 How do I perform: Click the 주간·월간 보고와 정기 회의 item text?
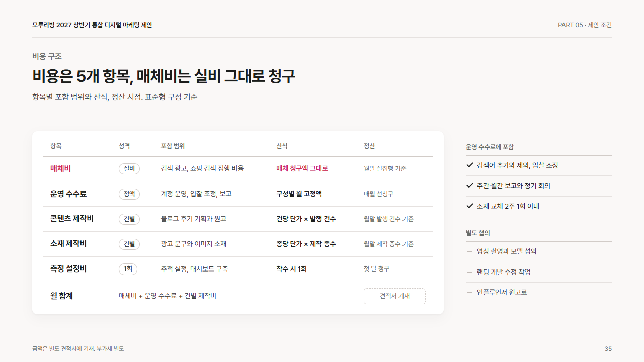coord(514,186)
